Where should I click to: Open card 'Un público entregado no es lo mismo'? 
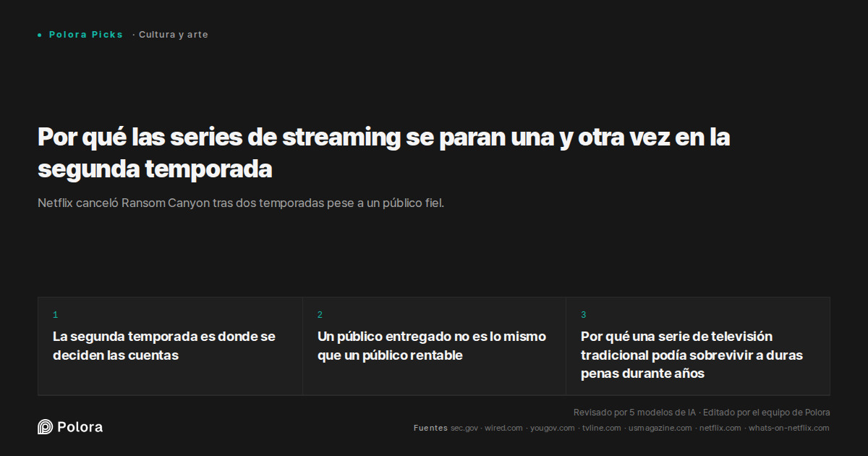tap(434, 346)
